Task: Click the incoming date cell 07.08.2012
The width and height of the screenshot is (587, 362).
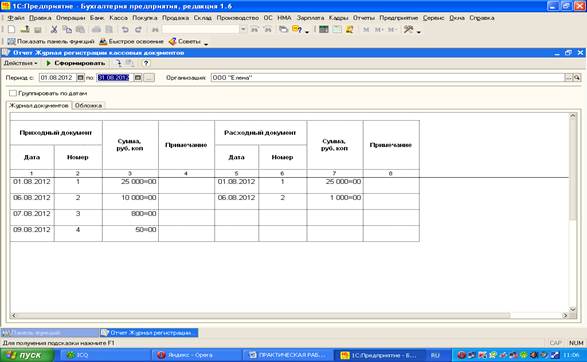Action: click(32, 217)
